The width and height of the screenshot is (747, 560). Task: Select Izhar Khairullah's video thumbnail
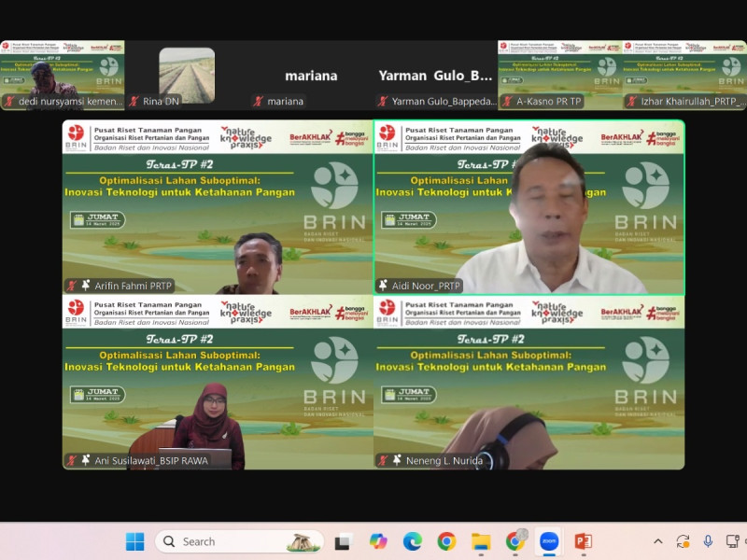coord(684,75)
